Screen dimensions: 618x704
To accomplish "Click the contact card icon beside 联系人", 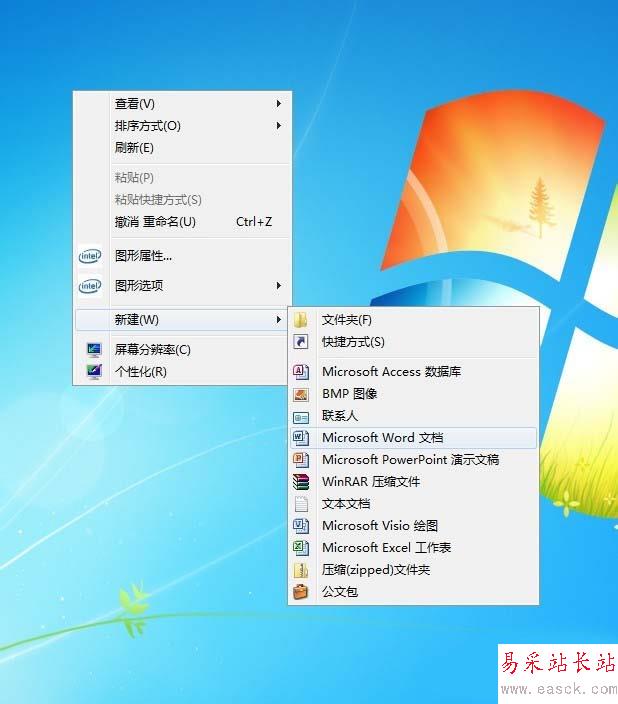I will (301, 418).
